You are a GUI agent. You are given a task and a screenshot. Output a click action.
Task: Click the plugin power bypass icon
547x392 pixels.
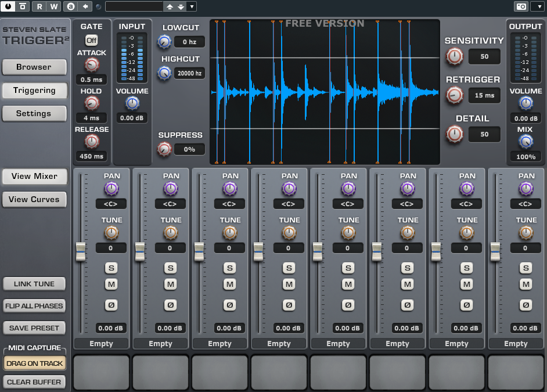[8, 6]
